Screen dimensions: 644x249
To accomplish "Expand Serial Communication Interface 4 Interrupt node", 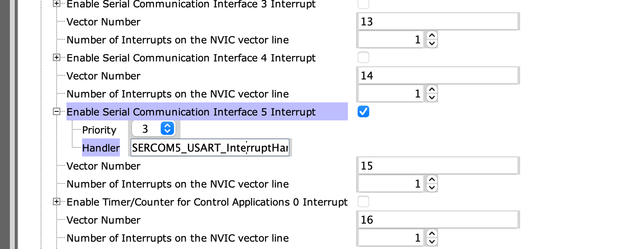I will 57,58.
